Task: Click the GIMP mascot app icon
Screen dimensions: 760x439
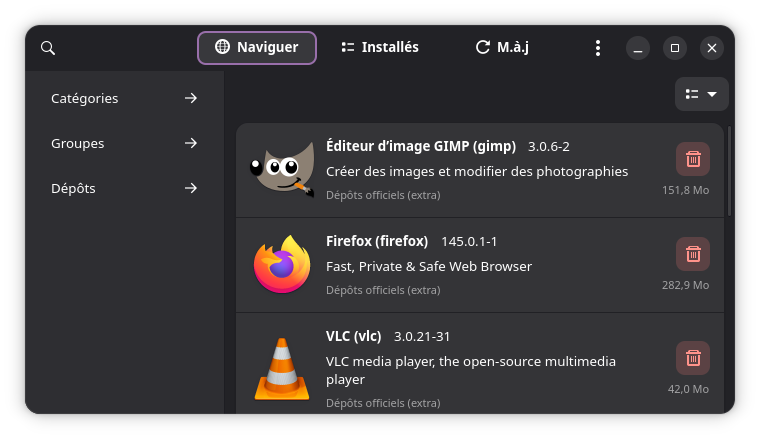Action: 281,170
